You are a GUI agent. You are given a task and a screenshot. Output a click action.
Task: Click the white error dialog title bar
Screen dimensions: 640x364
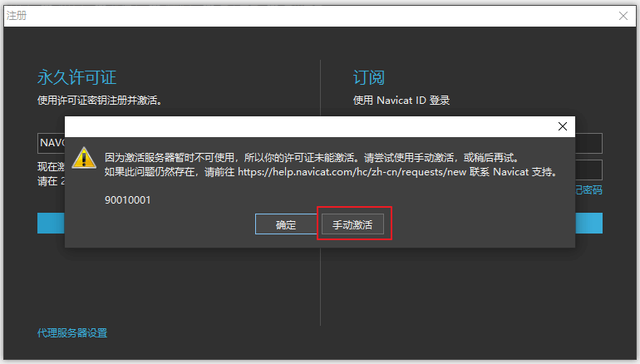(310, 127)
